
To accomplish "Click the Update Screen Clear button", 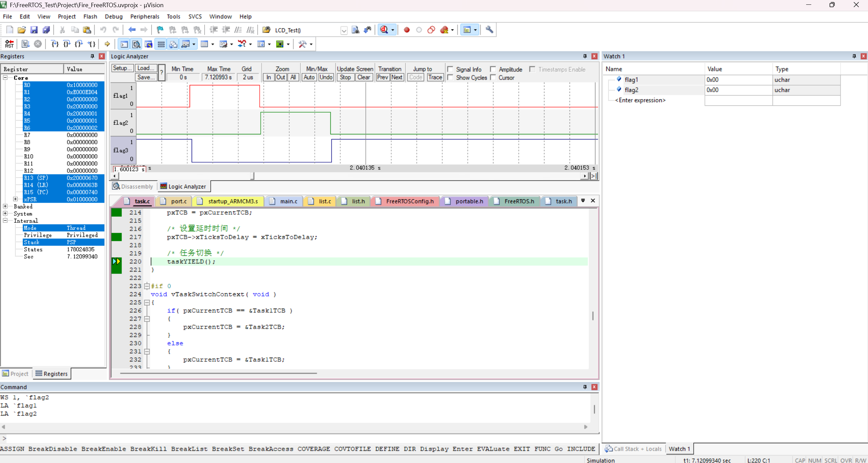I will pyautogui.click(x=363, y=77).
